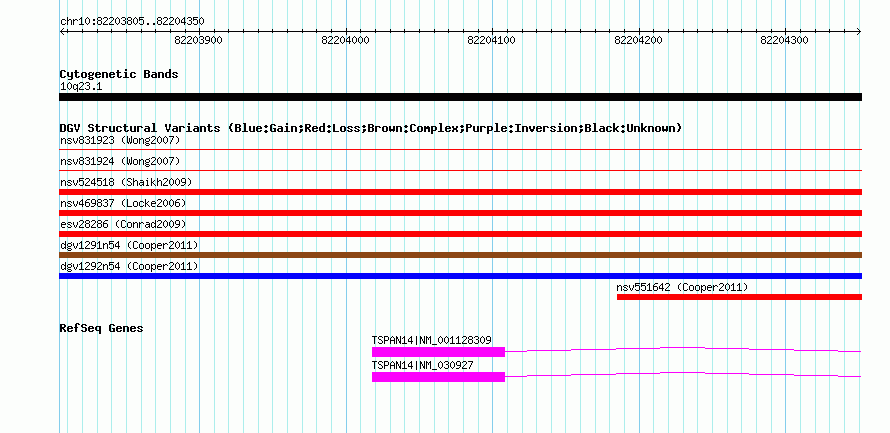Viewport: 890px width, 433px height.
Task: Click the 10q23.1 band label
Action: point(81,87)
